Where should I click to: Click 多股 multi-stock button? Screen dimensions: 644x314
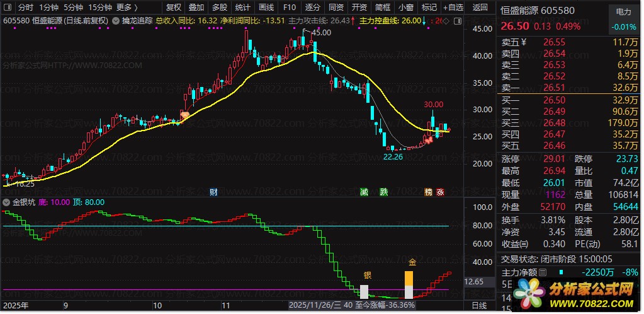coord(220,8)
